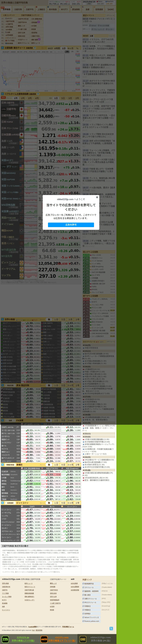This screenshot has width=142, height=644.
Task: Click the Bitcoin coin icon in ビットコイン row
Action: (22, 263)
